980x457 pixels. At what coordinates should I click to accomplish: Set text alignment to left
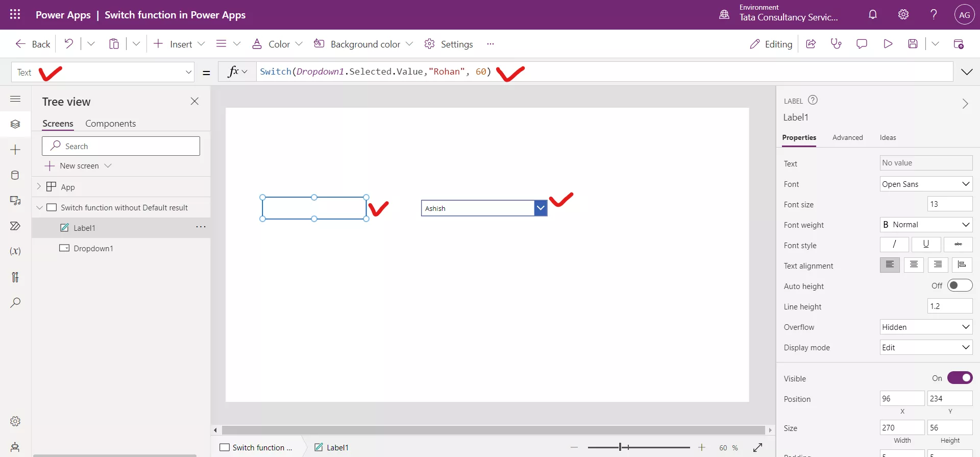coord(890,264)
